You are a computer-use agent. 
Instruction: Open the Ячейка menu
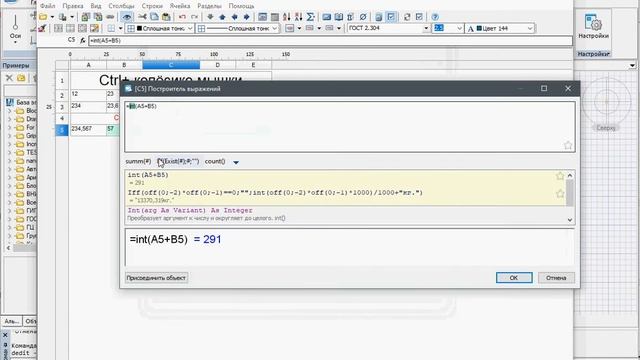pos(180,6)
